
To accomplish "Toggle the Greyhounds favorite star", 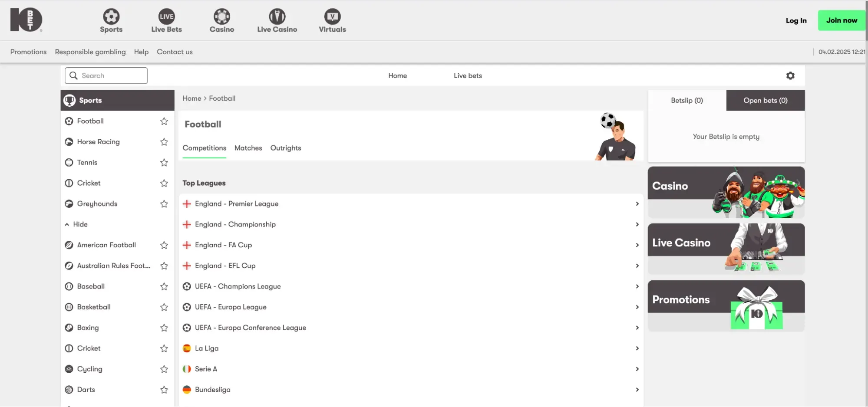I will (164, 204).
